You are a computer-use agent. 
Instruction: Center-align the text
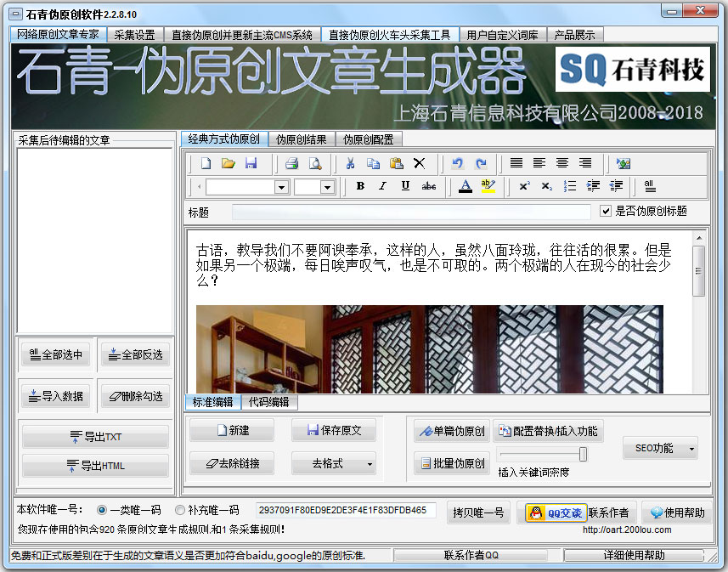point(562,162)
